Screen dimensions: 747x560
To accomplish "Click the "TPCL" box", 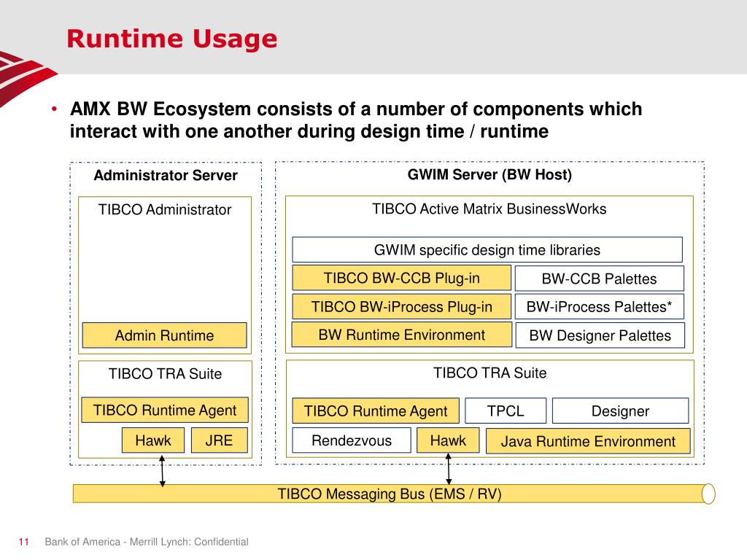I will 506,411.
